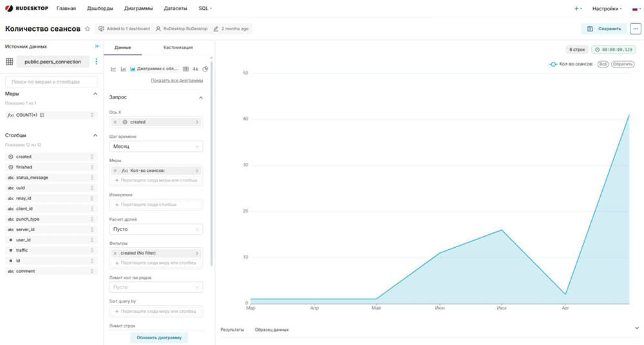
Task: Click the status_message column row
Action: point(52,178)
